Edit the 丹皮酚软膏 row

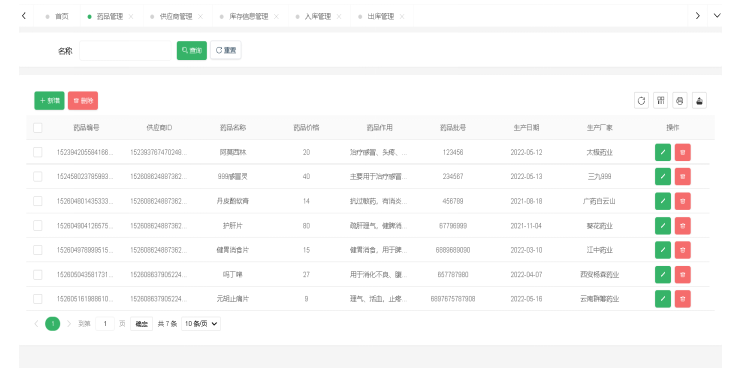pyautogui.click(x=663, y=201)
